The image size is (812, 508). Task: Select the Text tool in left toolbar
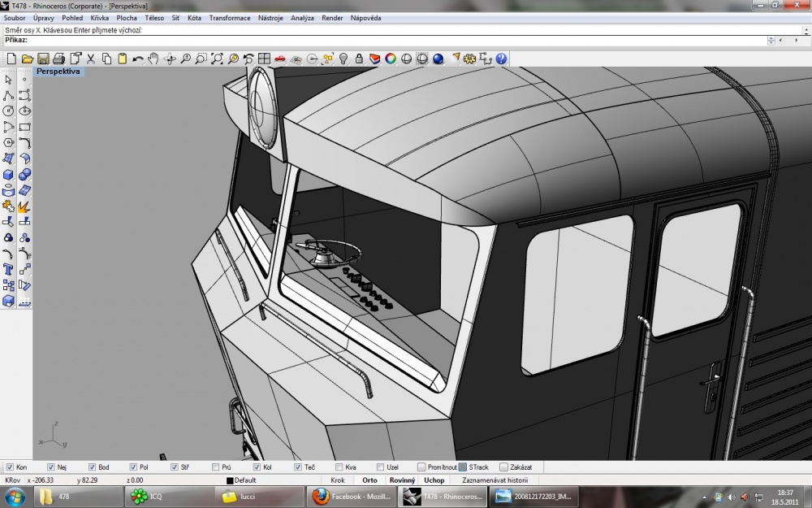click(x=8, y=269)
